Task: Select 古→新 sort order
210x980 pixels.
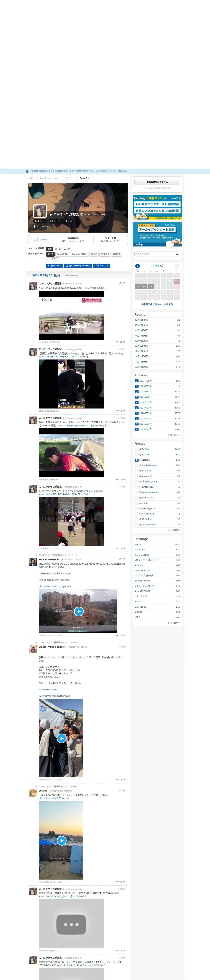Action: click(67, 249)
